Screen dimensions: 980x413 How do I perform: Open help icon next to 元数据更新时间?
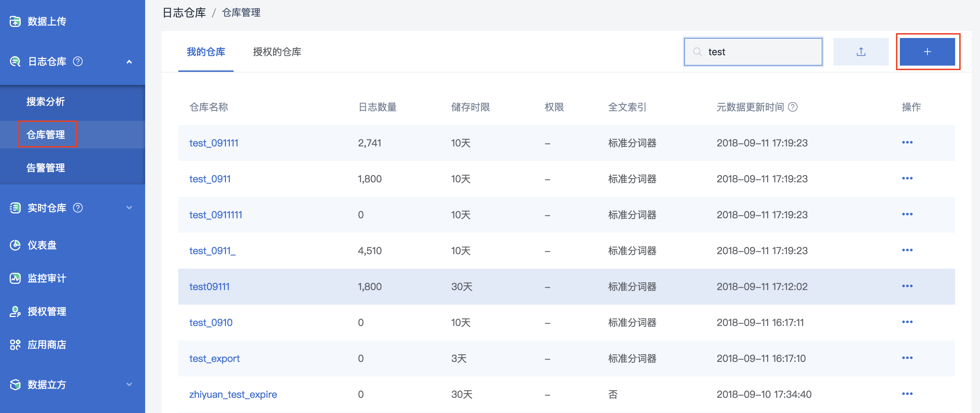[793, 107]
